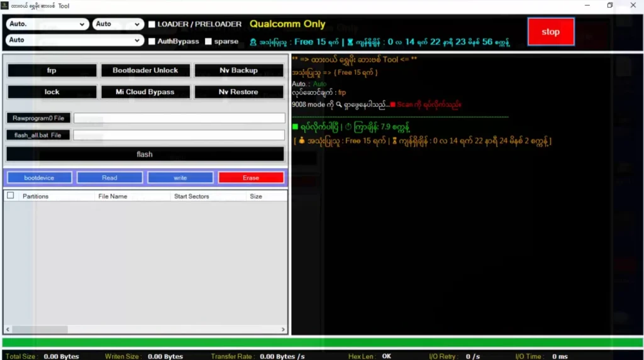Image resolution: width=644 pixels, height=360 pixels.
Task: Click the red square icon before 'Scan' in the log
Action: tap(392, 105)
